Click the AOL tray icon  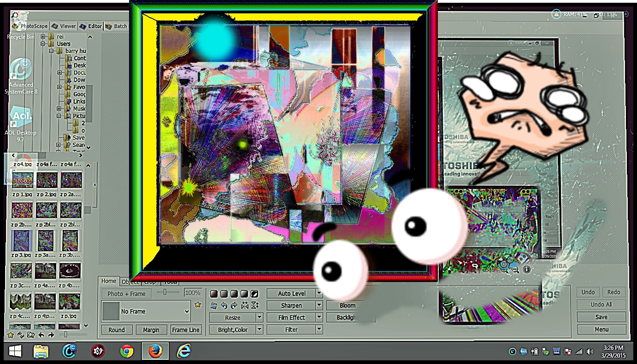[523, 352]
